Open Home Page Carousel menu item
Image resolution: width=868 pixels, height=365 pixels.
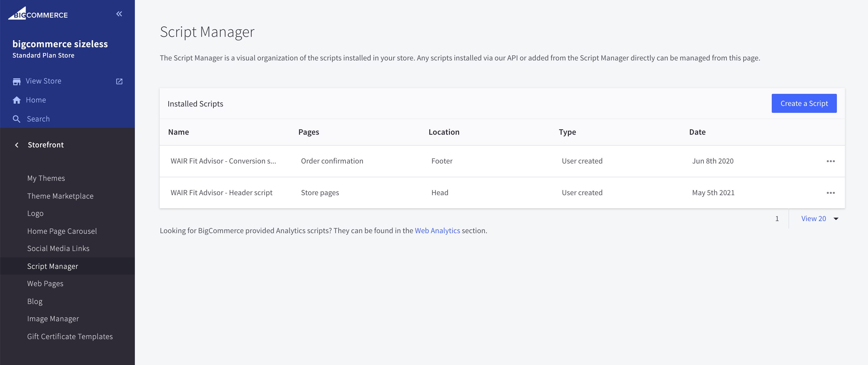point(62,231)
